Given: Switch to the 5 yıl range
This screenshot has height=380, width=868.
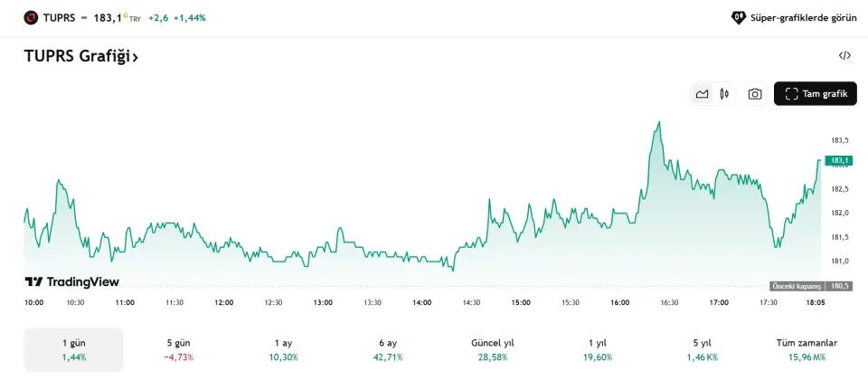Looking at the screenshot, I should pyautogui.click(x=702, y=349).
